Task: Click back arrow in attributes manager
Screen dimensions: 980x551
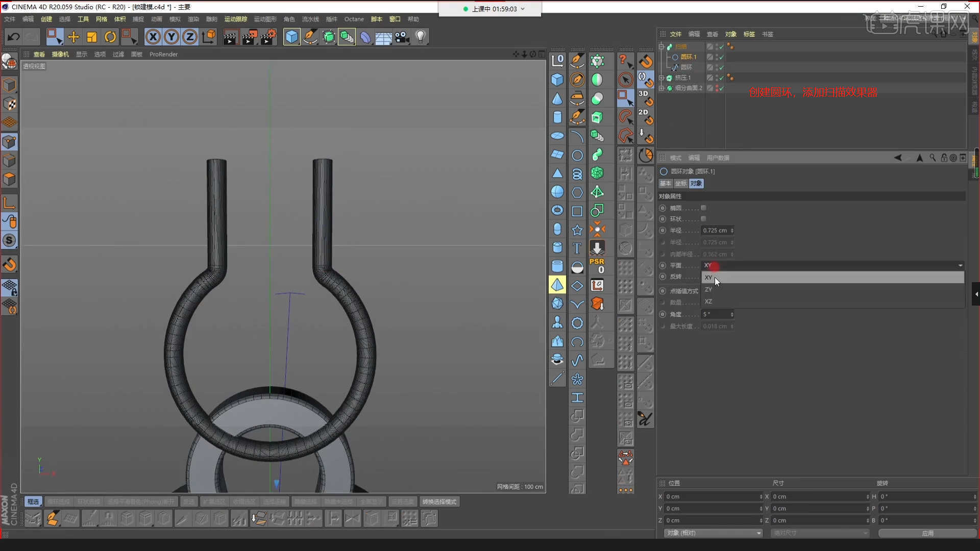Action: tap(898, 158)
